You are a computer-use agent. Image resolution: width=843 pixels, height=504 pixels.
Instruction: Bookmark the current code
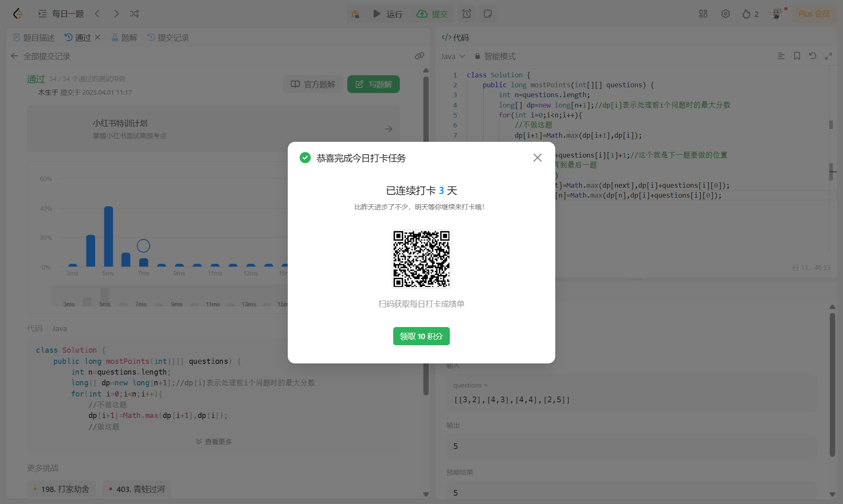point(797,56)
